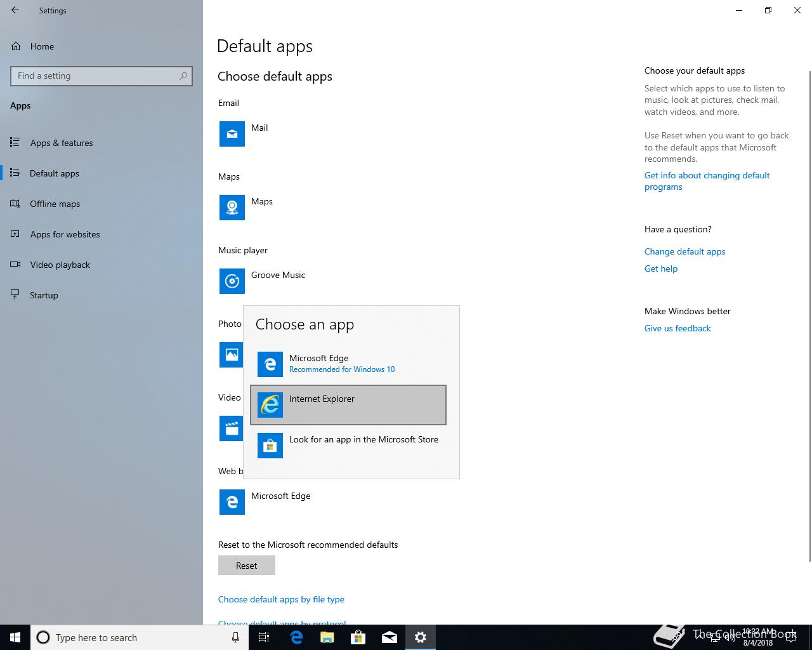Choose Microsoft Edge Recommended for Windows 10
The width and height of the screenshot is (812, 650).
[x=348, y=364]
